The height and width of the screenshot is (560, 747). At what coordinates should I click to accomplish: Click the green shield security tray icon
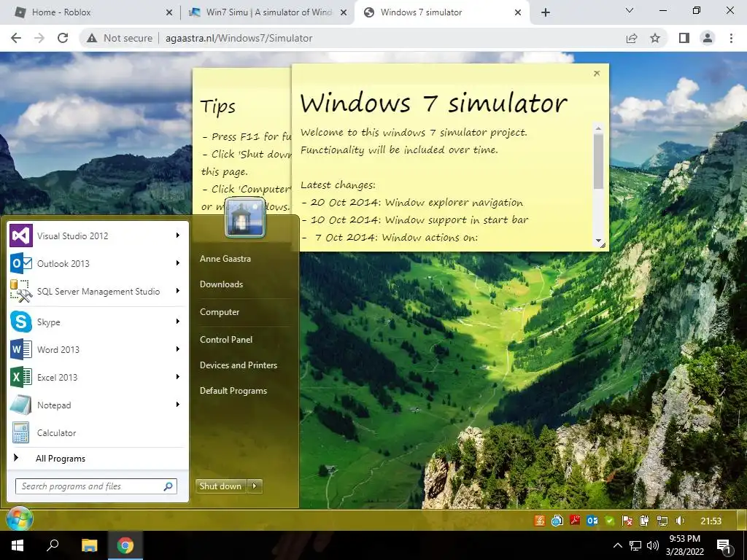click(609, 521)
